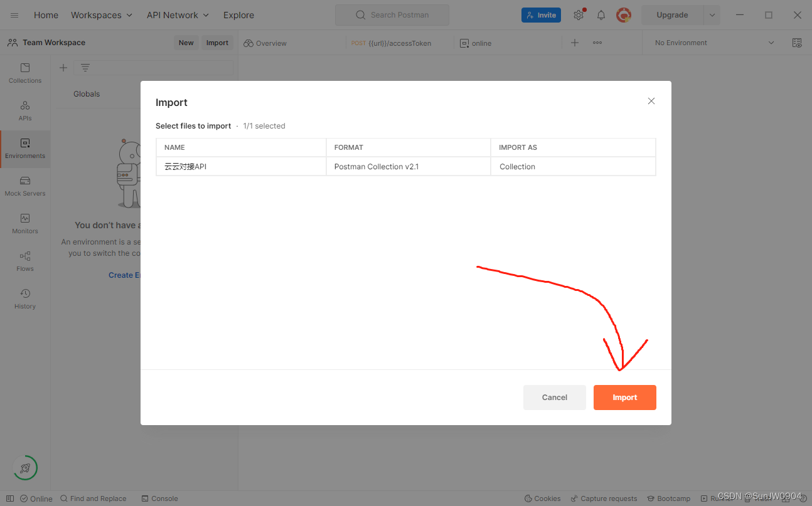Open the Workspaces dropdown
Viewport: 812px width, 506px height.
(x=102, y=15)
